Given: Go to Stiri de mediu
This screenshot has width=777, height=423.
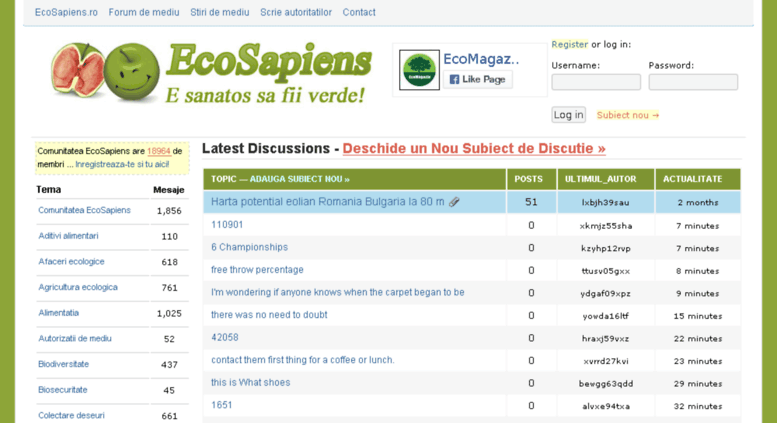Looking at the screenshot, I should 220,12.
